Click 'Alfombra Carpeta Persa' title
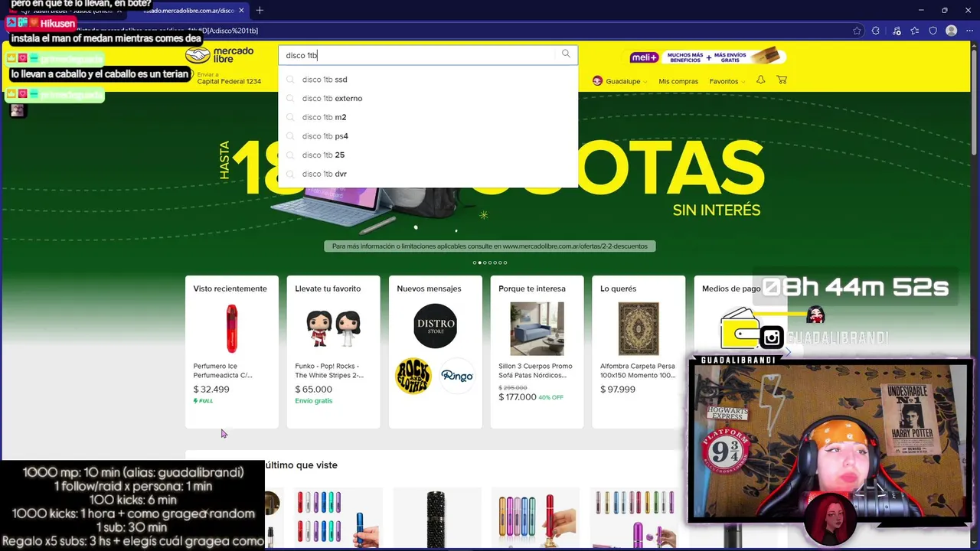 [x=638, y=370]
